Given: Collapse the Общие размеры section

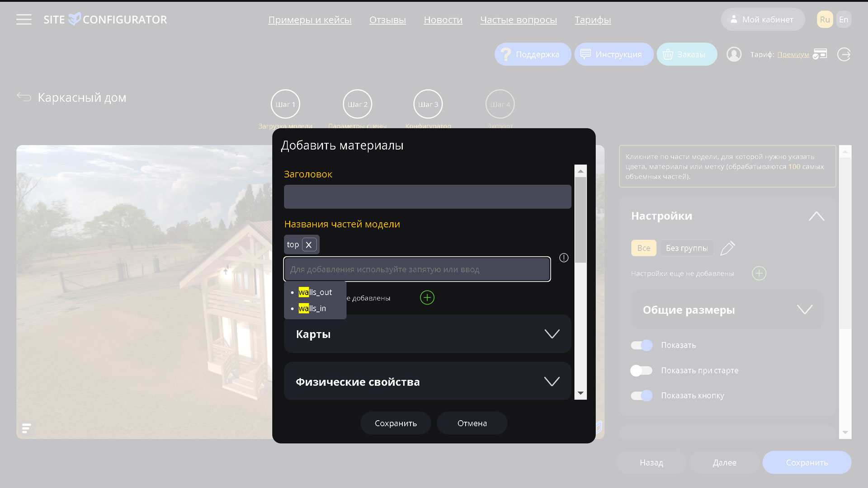Looking at the screenshot, I should pos(805,310).
